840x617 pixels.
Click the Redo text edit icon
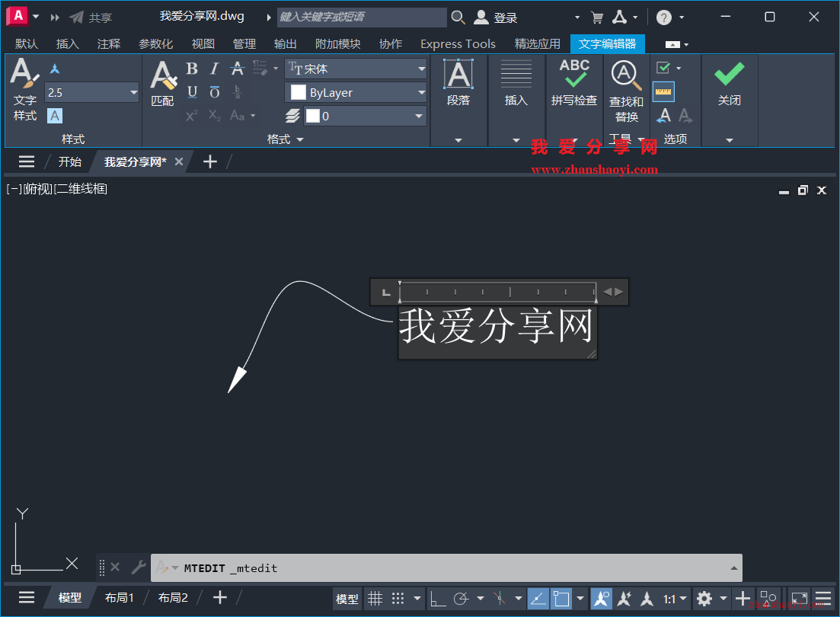pos(685,115)
